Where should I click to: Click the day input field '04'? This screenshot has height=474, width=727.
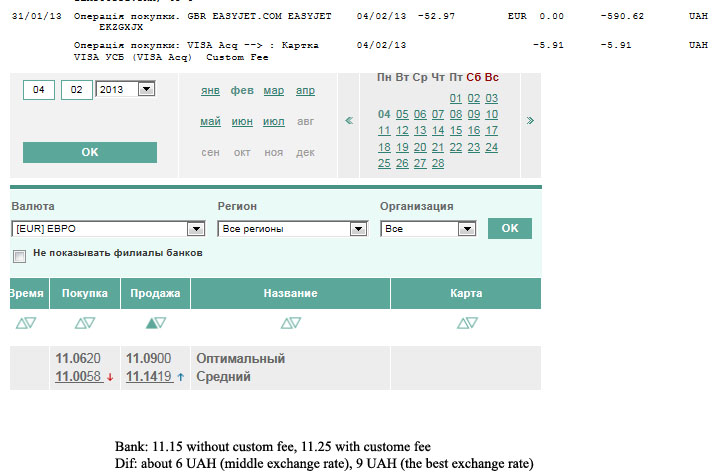[x=39, y=90]
